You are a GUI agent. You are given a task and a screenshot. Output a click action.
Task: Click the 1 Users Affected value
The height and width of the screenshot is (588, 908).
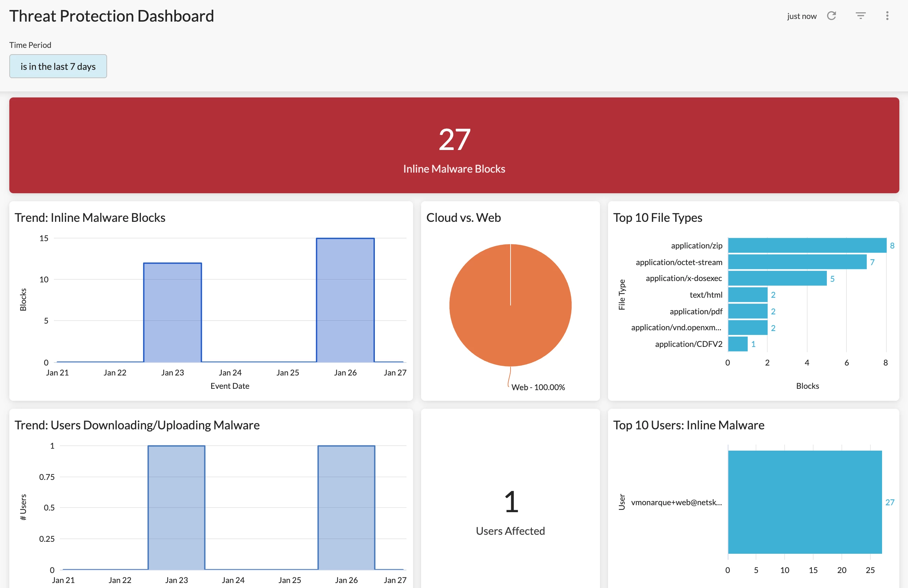coord(511,502)
